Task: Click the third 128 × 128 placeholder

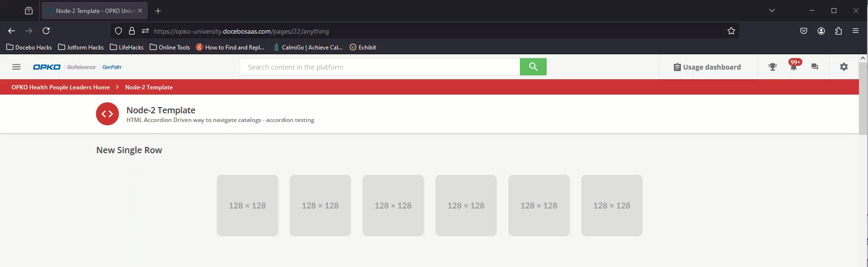Action: point(393,206)
